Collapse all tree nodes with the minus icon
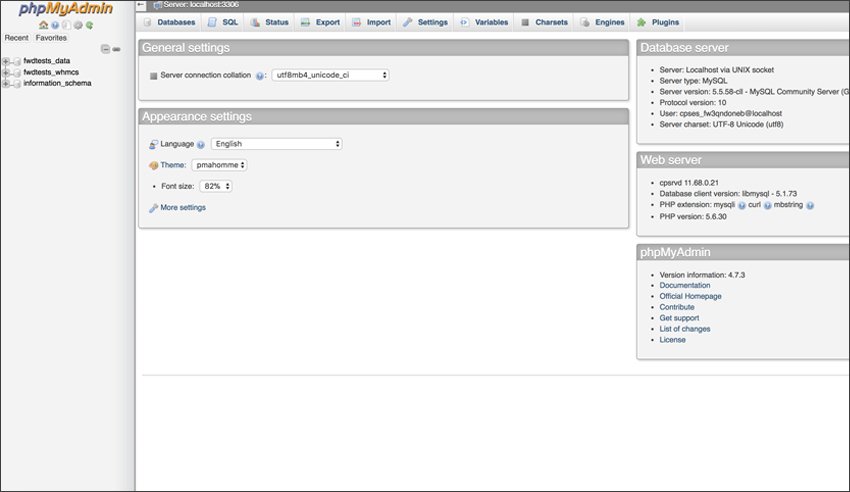Image resolution: width=850 pixels, height=492 pixels. [105, 49]
